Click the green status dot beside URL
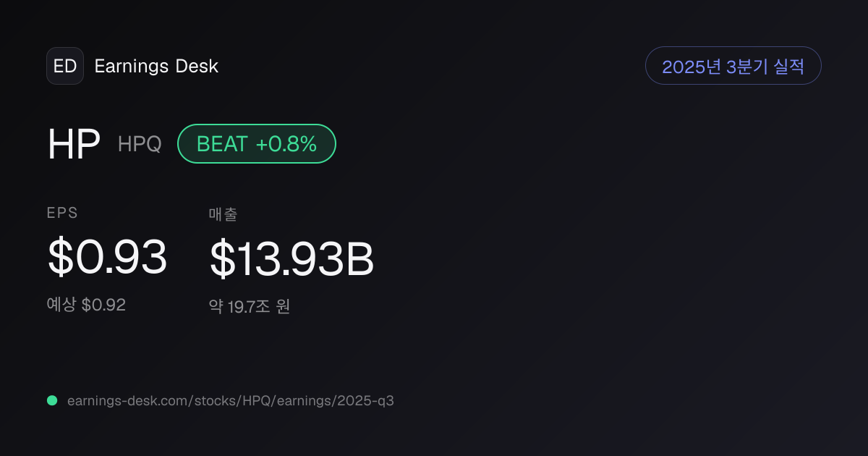Image resolution: width=868 pixels, height=456 pixels. pos(52,400)
